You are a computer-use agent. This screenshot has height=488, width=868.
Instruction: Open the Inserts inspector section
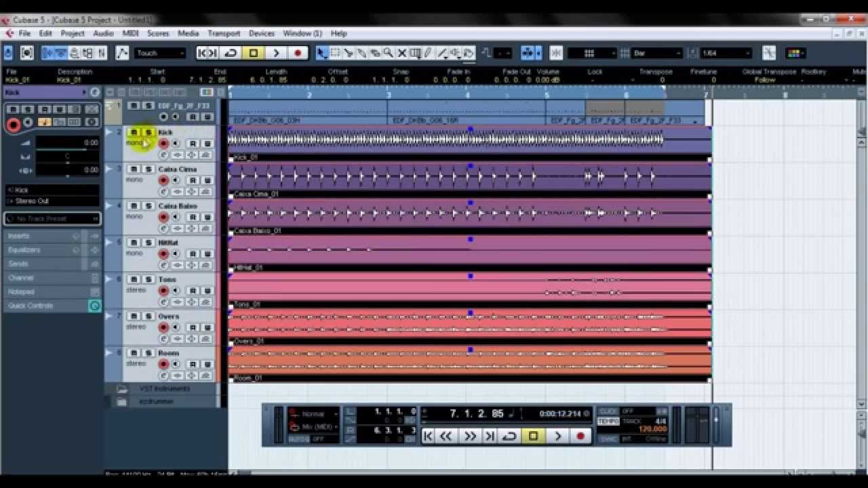(52, 236)
